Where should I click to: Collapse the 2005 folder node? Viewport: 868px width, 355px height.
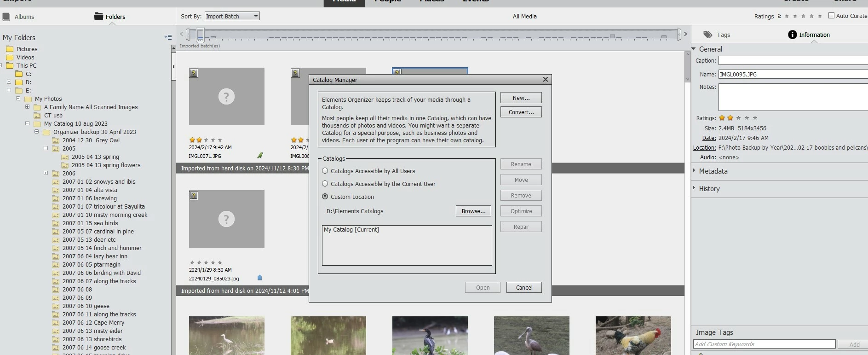point(46,148)
